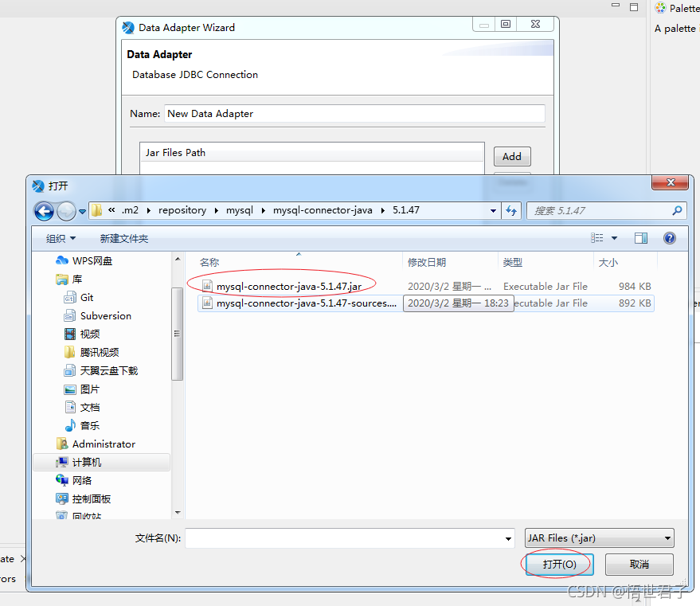
Task: Click the 打开(O) button
Action: [x=558, y=564]
